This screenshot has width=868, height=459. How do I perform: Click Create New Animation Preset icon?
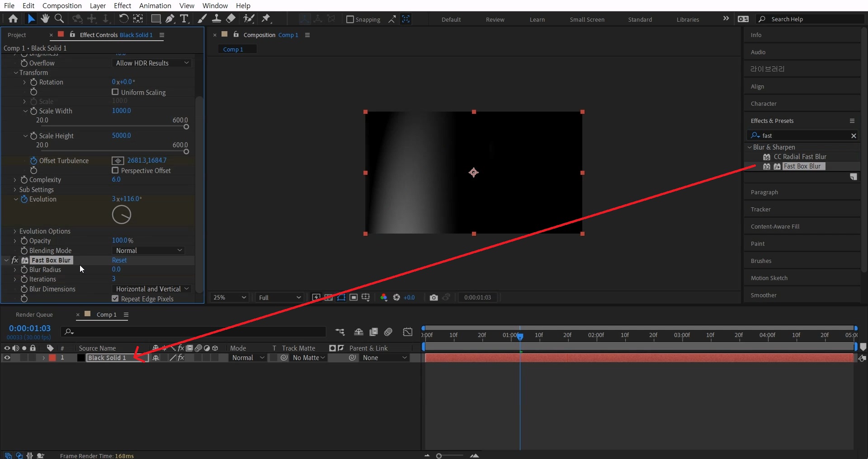(x=854, y=177)
